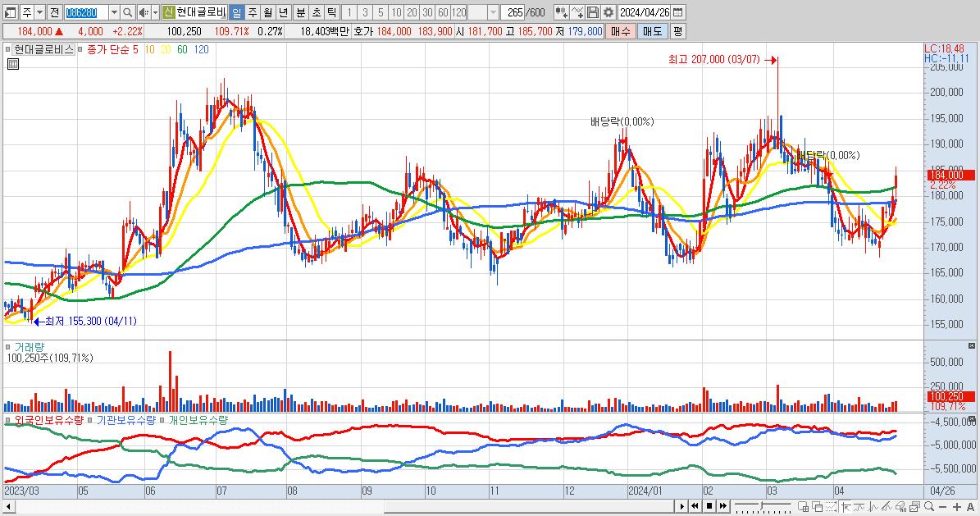Close the volume panel with X

(x=972, y=346)
